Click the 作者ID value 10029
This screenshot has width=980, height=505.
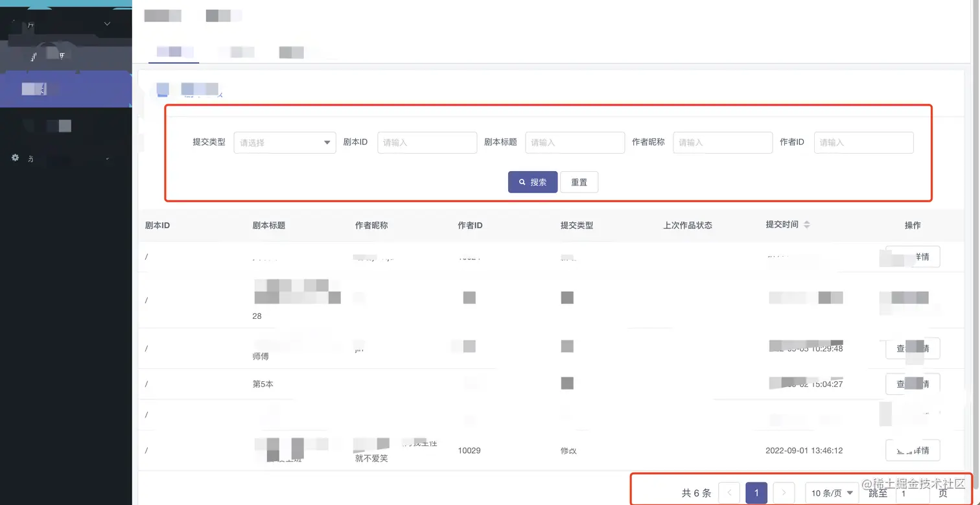(x=469, y=451)
